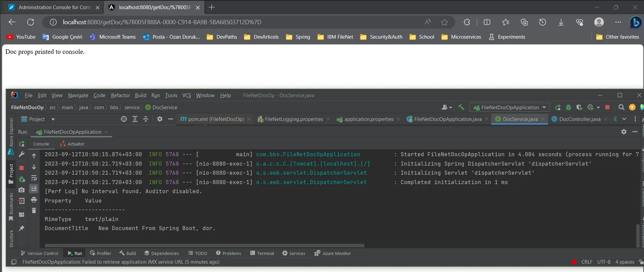Click the red error indicator in the status bar
The width and height of the screenshot is (644, 272).
tap(574, 262)
